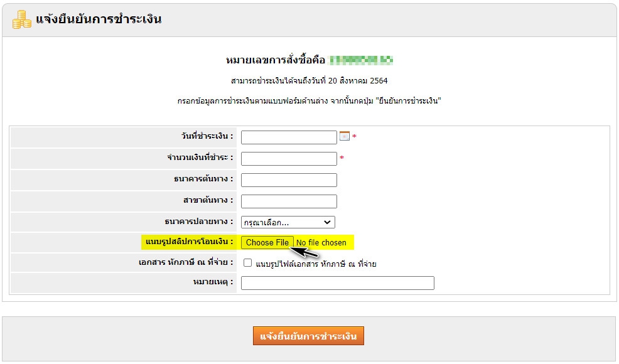Viewport: 619px width, 364px height.
Task: Click the ธนาคารต้นทาง input field
Action: (289, 180)
